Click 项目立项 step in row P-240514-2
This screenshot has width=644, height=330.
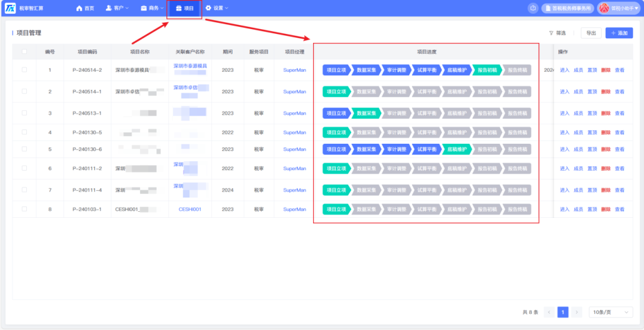click(337, 70)
